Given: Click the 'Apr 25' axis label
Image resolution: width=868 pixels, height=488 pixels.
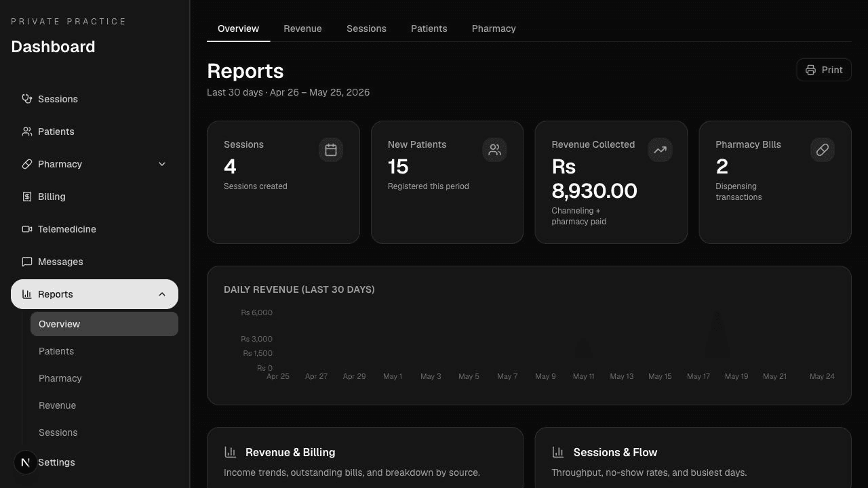Looking at the screenshot, I should pos(278,376).
